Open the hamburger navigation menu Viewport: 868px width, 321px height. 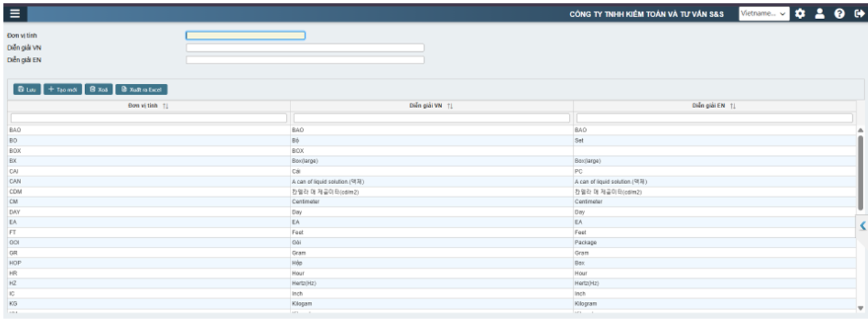(x=15, y=14)
